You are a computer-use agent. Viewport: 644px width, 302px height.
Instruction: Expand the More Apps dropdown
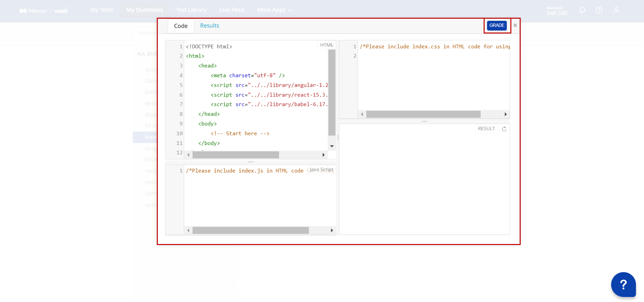click(x=275, y=10)
